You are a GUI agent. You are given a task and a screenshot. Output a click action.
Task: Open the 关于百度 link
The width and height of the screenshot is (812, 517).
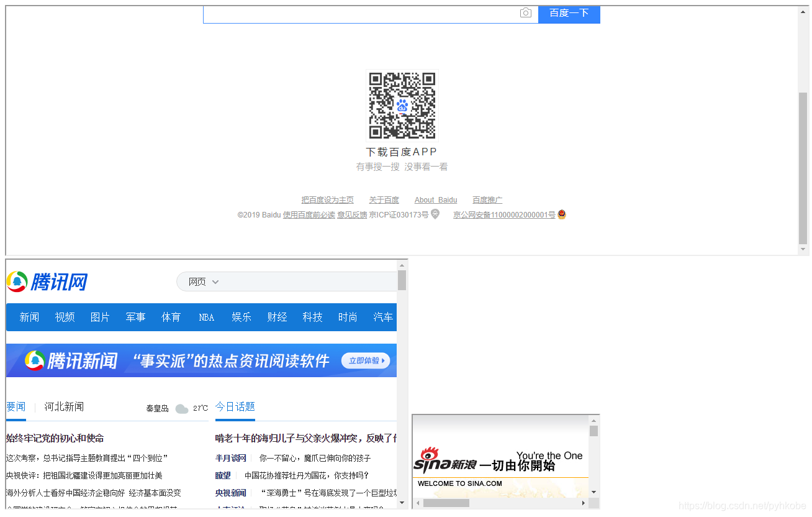point(384,200)
